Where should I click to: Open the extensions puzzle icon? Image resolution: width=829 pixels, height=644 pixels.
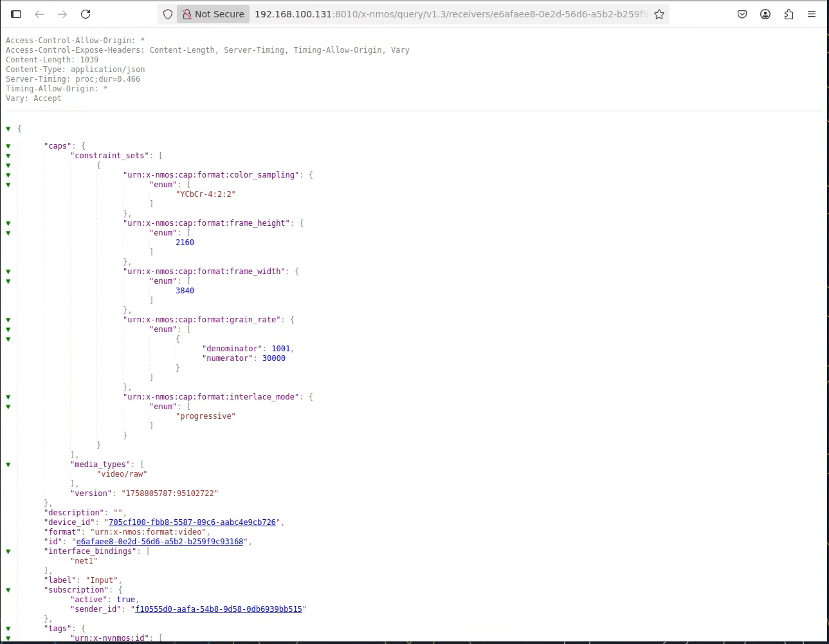[788, 14]
